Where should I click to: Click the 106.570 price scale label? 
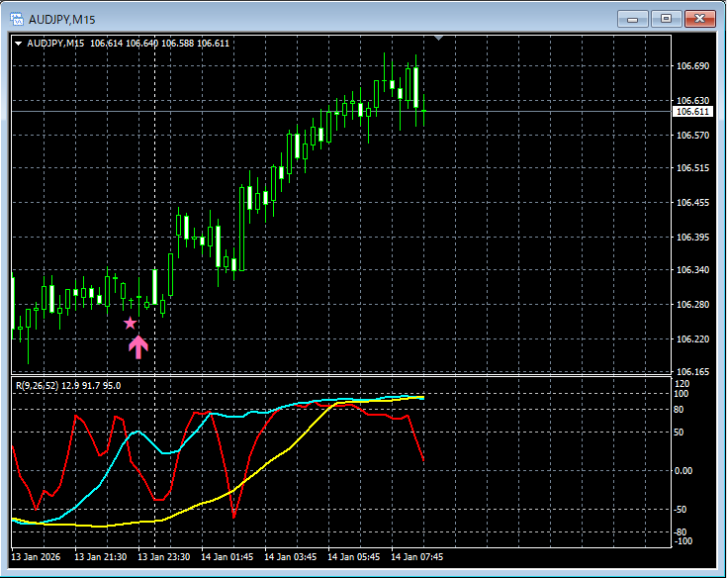tap(692, 136)
